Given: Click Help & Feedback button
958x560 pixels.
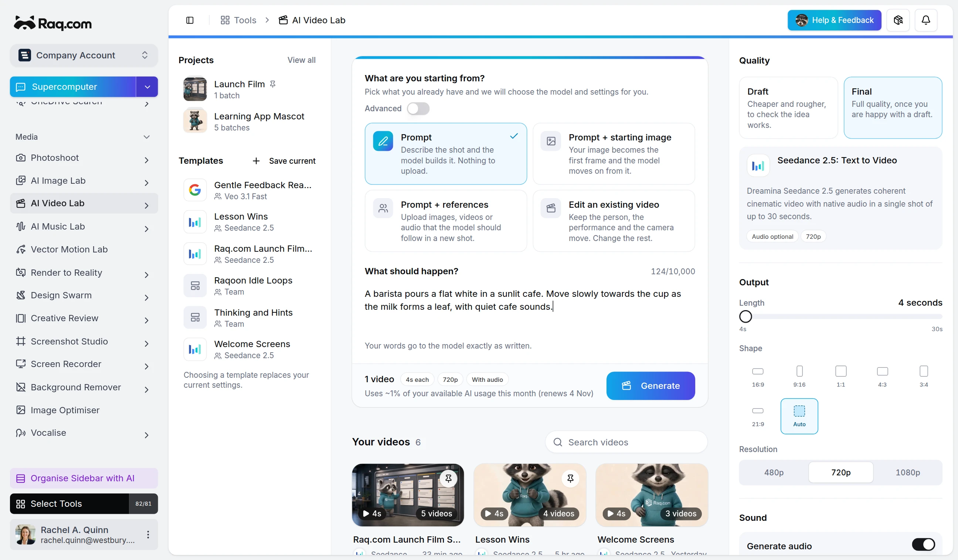Looking at the screenshot, I should [x=834, y=20].
